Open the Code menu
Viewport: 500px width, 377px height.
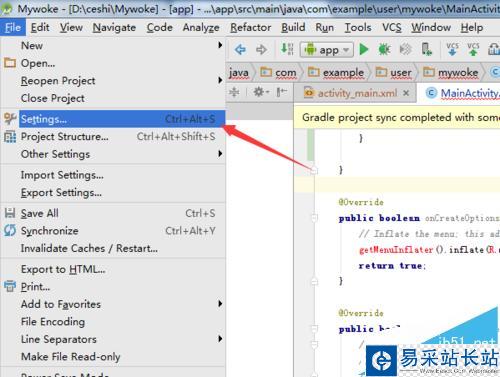pos(159,27)
